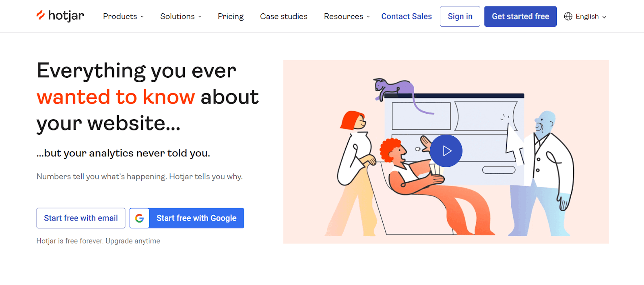Click the Google logo icon

[139, 218]
